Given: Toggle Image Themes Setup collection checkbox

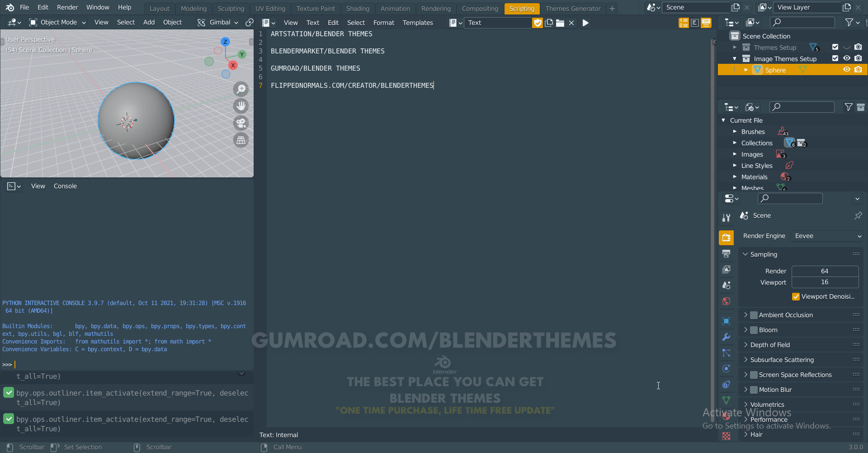Looking at the screenshot, I should 835,58.
